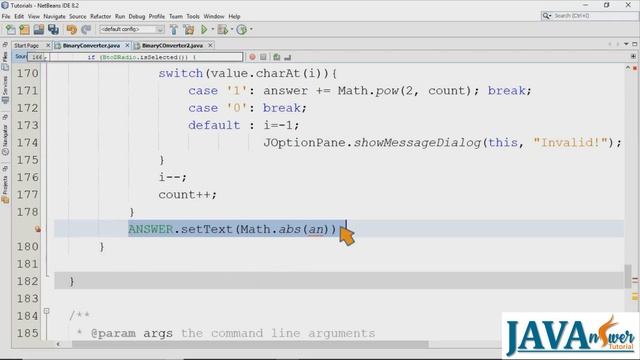
Task: Open the Services side panel
Action: tap(5, 89)
